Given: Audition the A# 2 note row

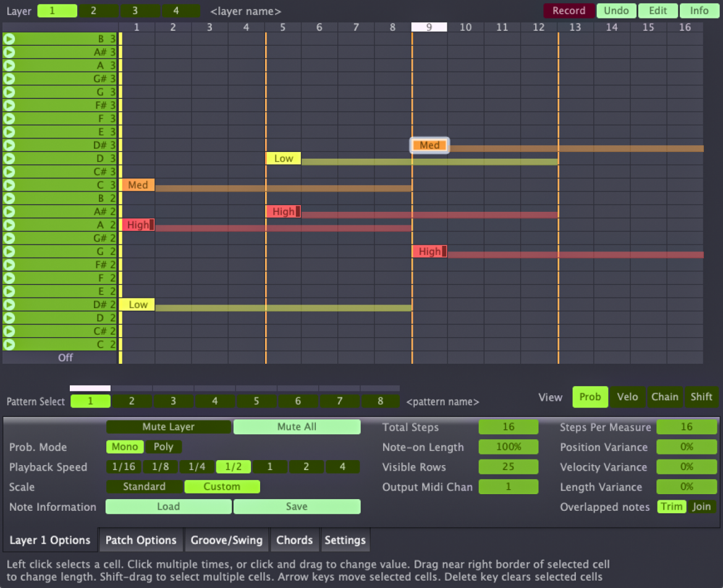Looking at the screenshot, I should (x=9, y=211).
